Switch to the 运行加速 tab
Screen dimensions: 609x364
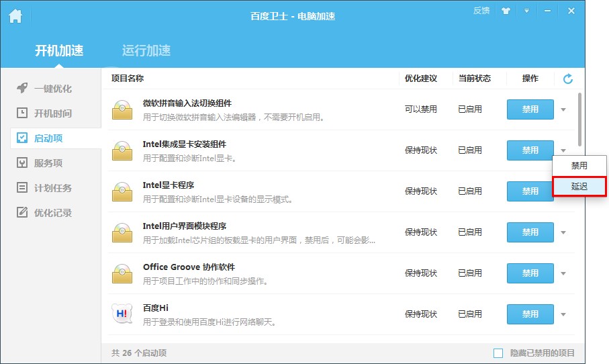coord(146,50)
